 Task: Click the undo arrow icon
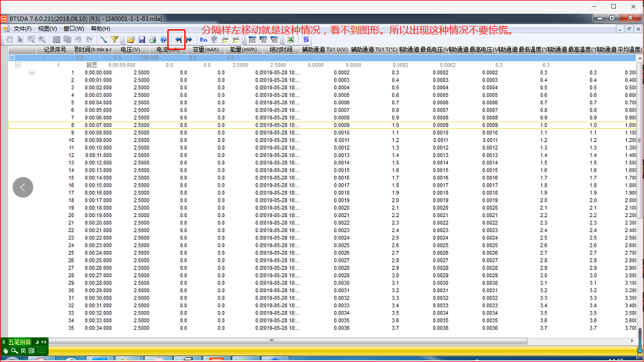pyautogui.click(x=78, y=40)
